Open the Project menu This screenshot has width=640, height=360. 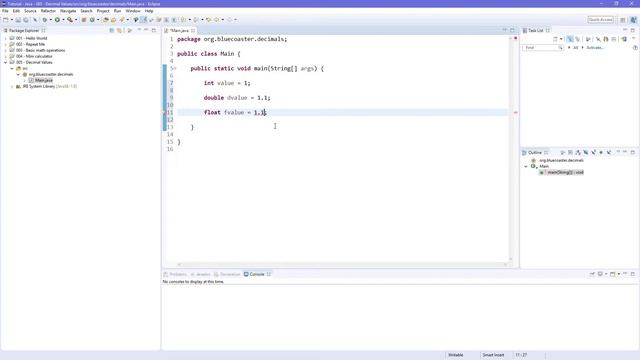pos(103,11)
